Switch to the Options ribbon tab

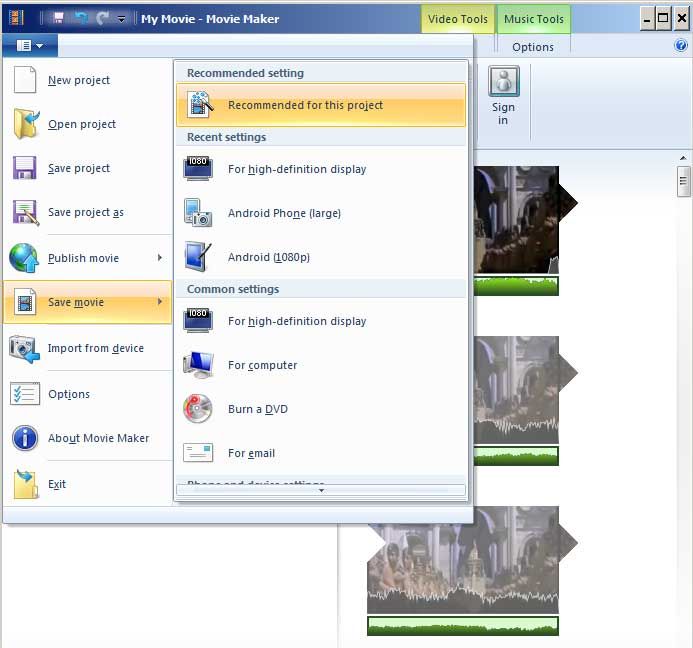click(x=533, y=47)
